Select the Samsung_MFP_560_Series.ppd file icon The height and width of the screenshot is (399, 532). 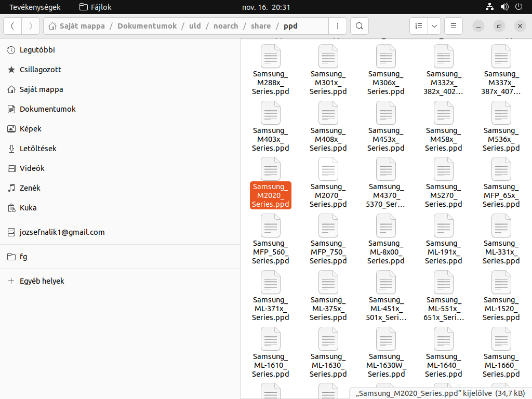click(270, 225)
